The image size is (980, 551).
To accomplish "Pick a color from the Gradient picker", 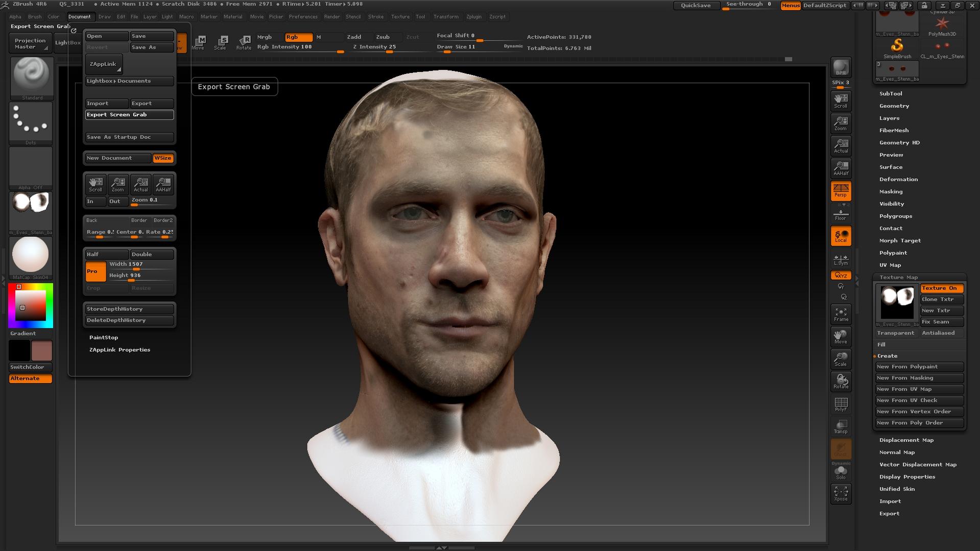I will pos(31,305).
